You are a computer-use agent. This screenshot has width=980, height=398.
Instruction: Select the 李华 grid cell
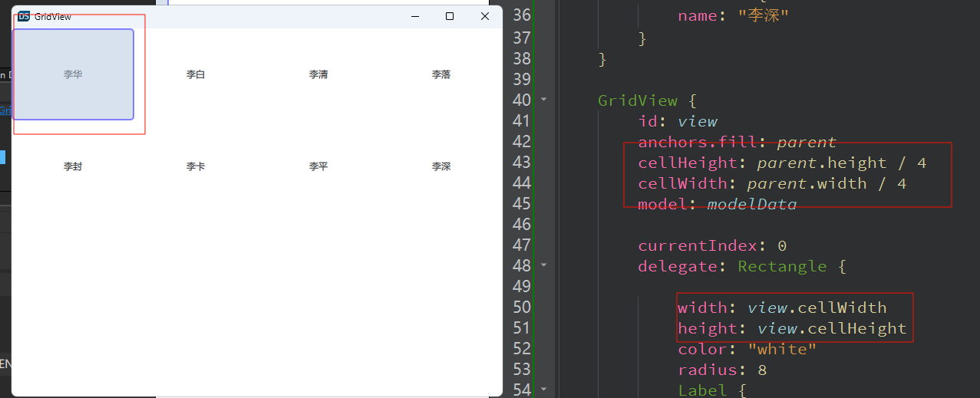tap(74, 74)
